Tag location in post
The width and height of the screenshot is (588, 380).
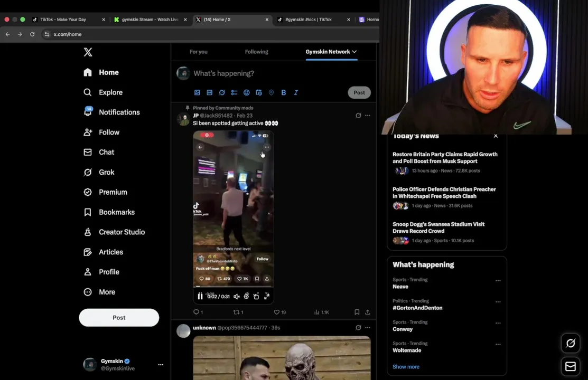point(271,92)
